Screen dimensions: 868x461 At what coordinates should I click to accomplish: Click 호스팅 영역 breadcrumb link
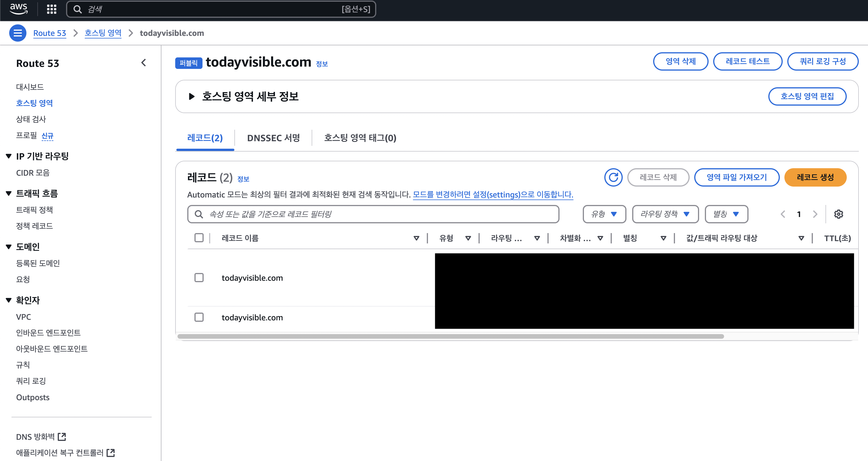[103, 33]
